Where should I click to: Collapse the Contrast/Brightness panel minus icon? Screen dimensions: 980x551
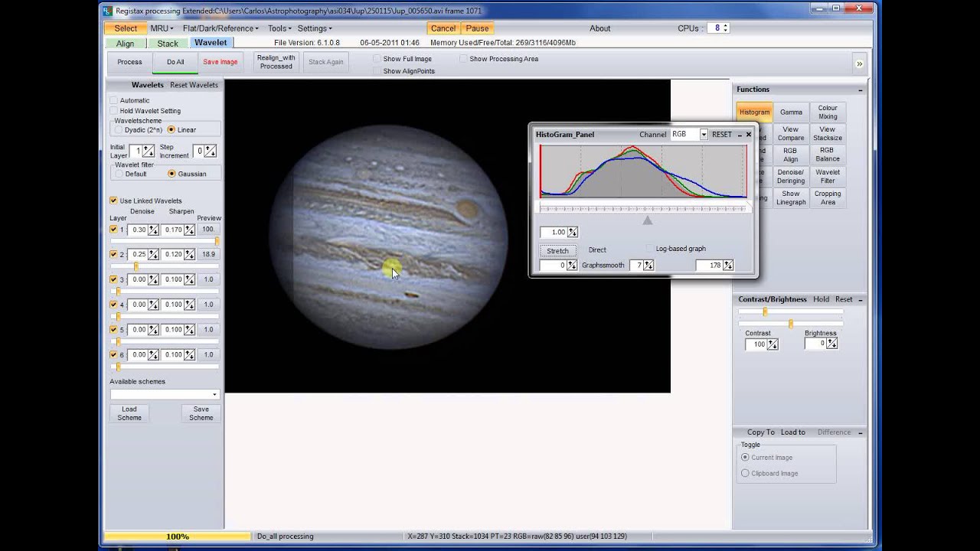click(x=861, y=299)
